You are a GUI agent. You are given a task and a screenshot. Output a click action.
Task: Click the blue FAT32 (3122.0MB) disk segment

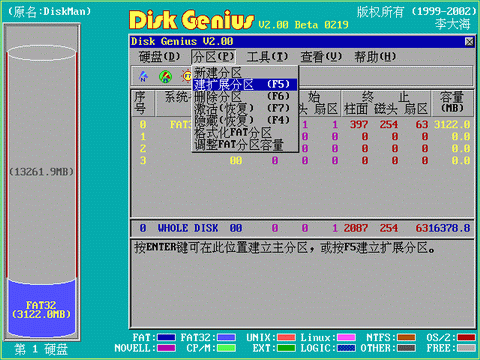tap(42, 308)
